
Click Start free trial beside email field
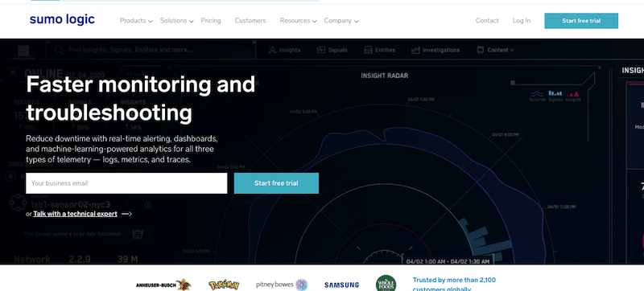click(x=276, y=183)
